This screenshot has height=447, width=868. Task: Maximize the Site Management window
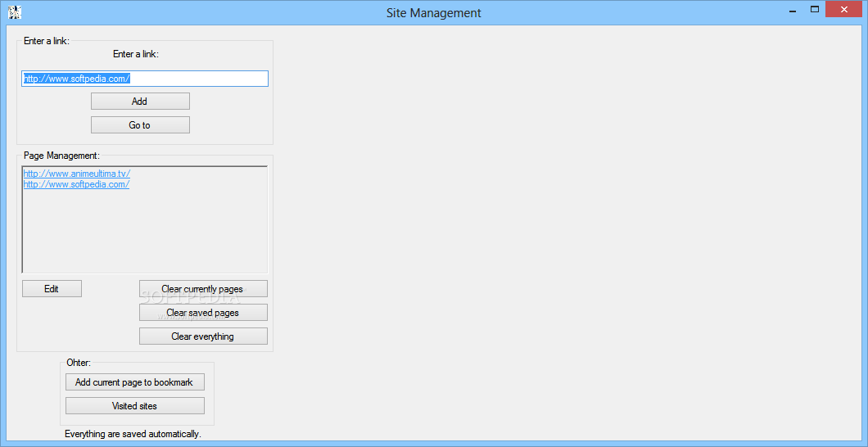pyautogui.click(x=814, y=9)
